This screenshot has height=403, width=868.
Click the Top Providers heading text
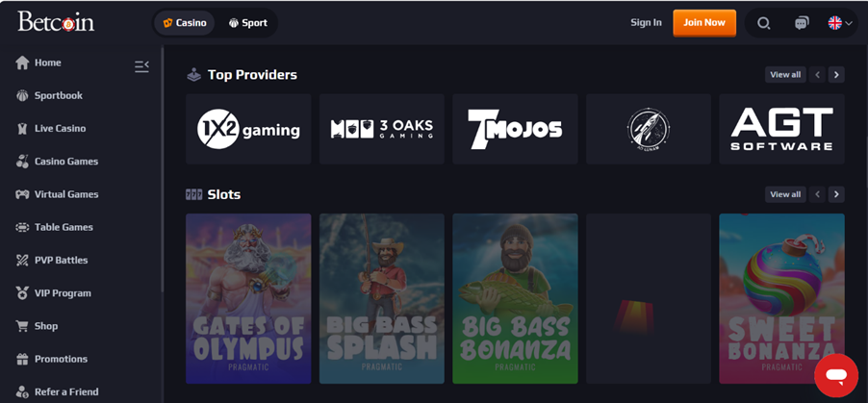pyautogui.click(x=252, y=75)
